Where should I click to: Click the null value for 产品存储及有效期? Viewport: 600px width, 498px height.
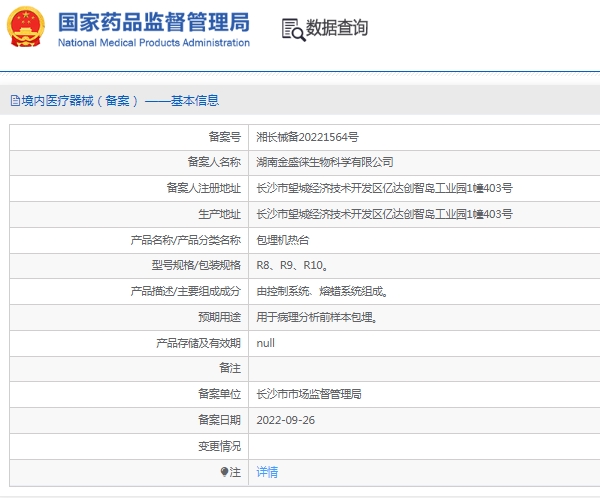pos(266,343)
